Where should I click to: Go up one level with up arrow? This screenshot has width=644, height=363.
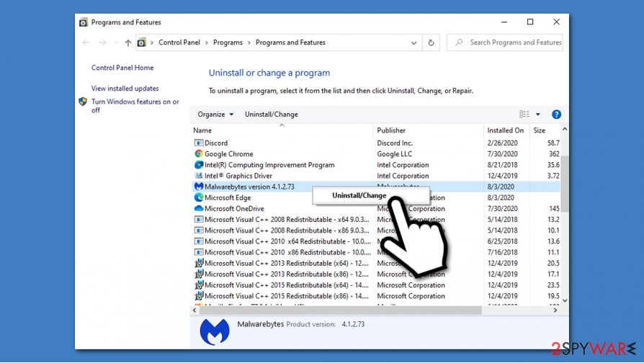pos(128,42)
